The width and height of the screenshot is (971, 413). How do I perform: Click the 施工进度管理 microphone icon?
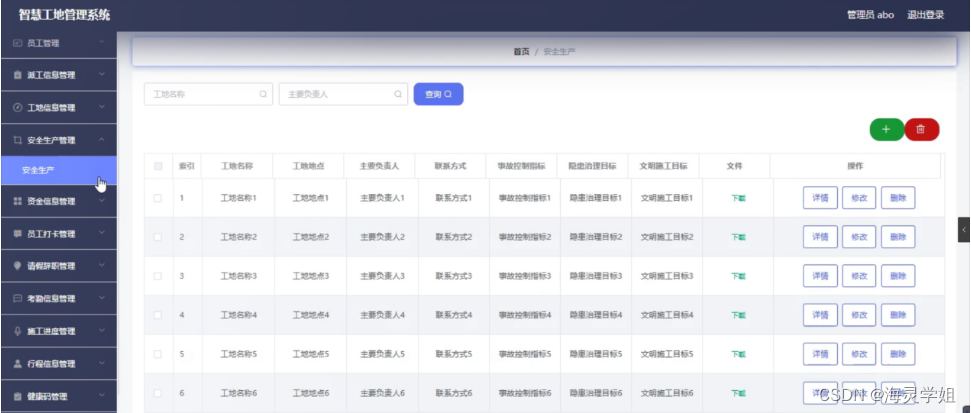17,331
